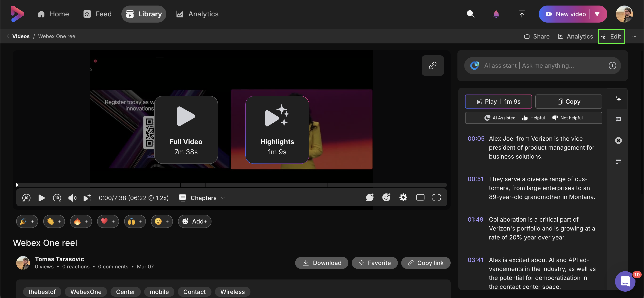Open AI assistant info icon
Viewport: 644px width, 298px height.
[x=612, y=65]
